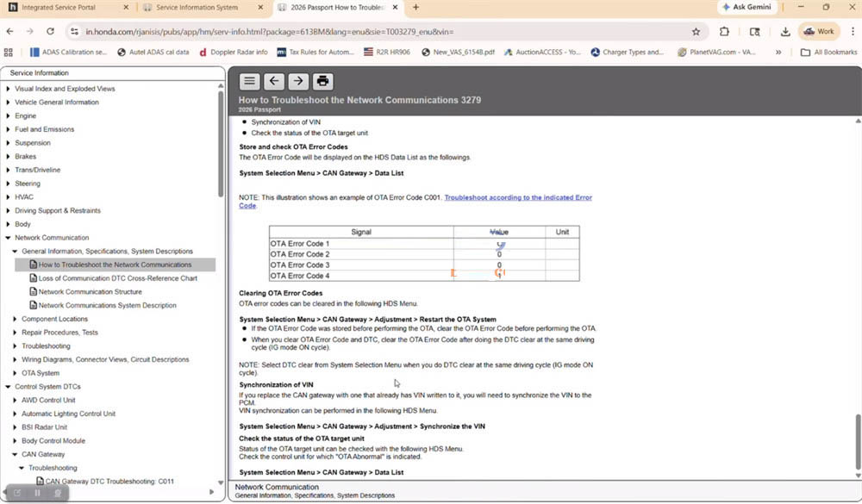The image size is (862, 504).
Task: Expand Visual Index and Exploded Views
Action: click(x=8, y=89)
